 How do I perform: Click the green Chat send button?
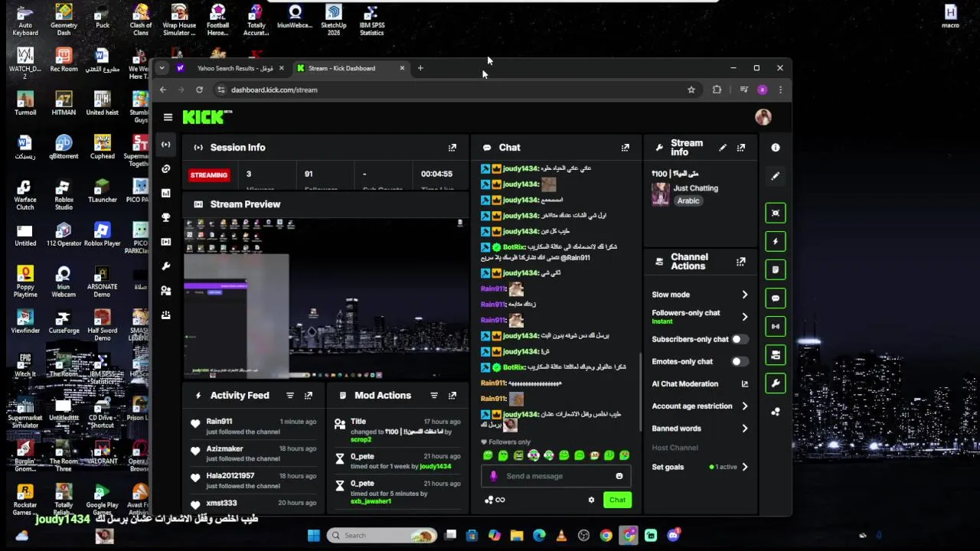coord(617,500)
